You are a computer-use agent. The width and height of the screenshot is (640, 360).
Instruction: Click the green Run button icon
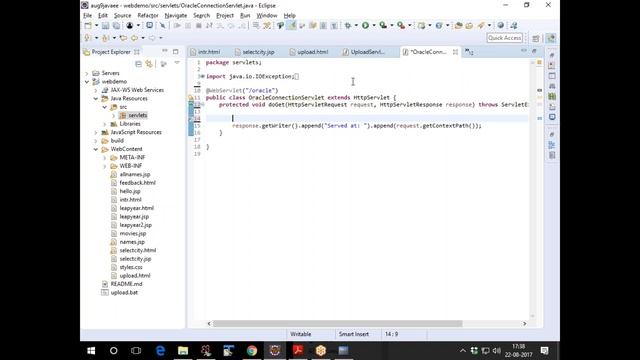point(365,25)
